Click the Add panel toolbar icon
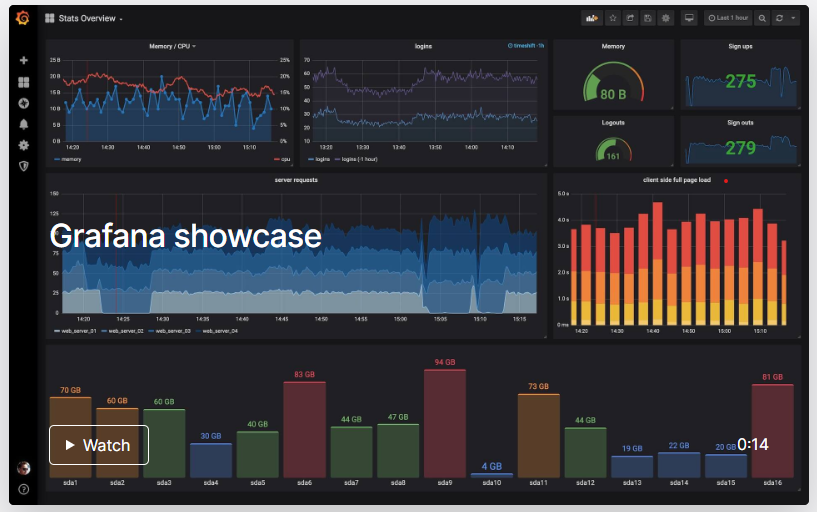The height and width of the screenshot is (512, 817). (592, 18)
